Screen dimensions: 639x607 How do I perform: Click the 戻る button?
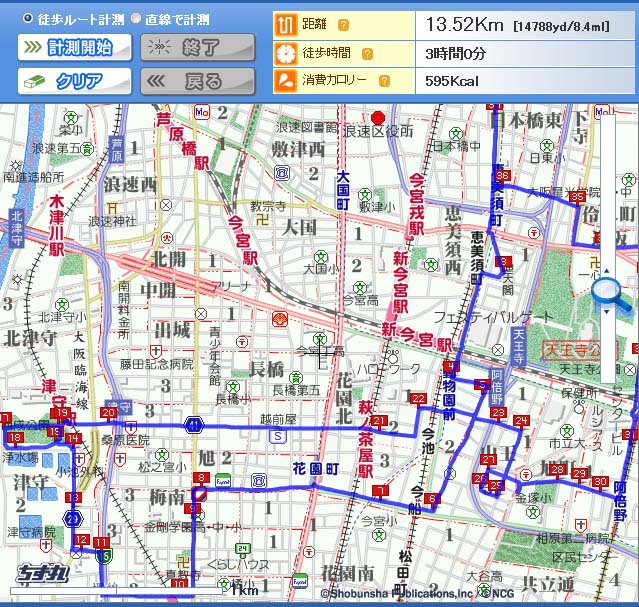pyautogui.click(x=198, y=81)
